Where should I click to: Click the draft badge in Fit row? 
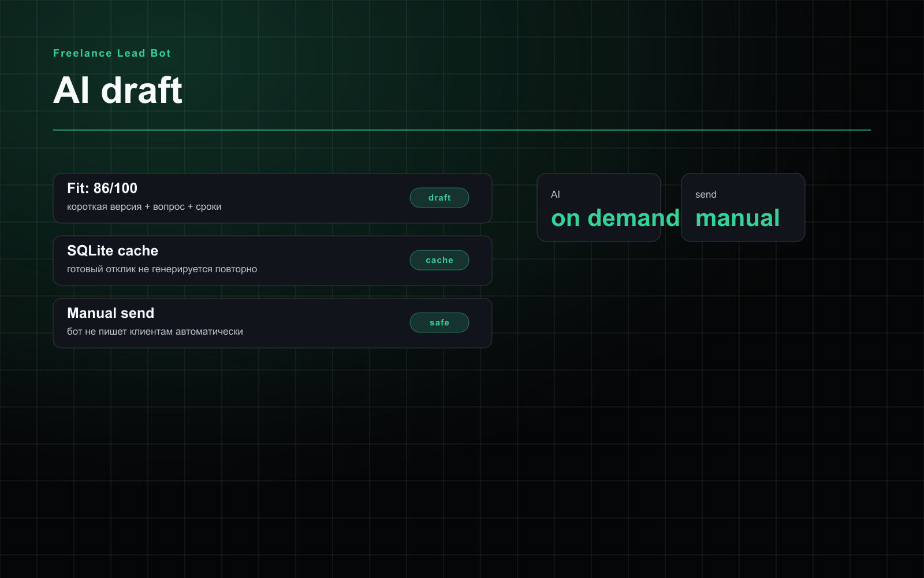[x=439, y=198]
